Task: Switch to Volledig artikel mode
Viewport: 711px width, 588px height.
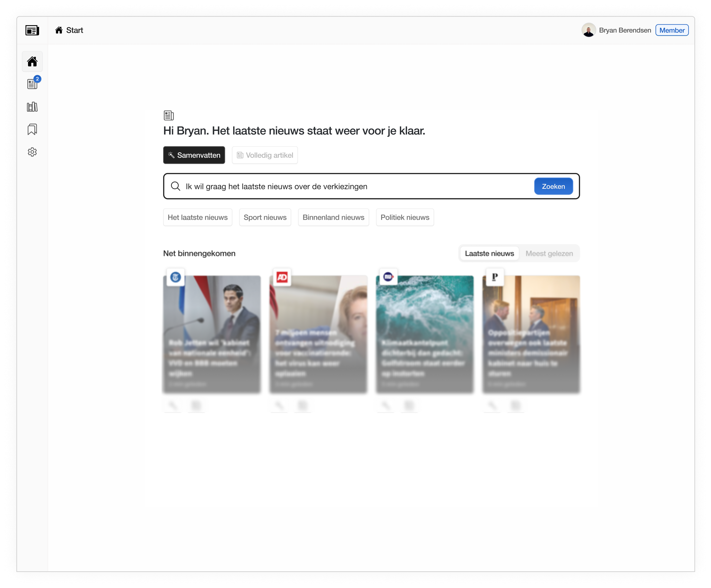Action: (265, 155)
